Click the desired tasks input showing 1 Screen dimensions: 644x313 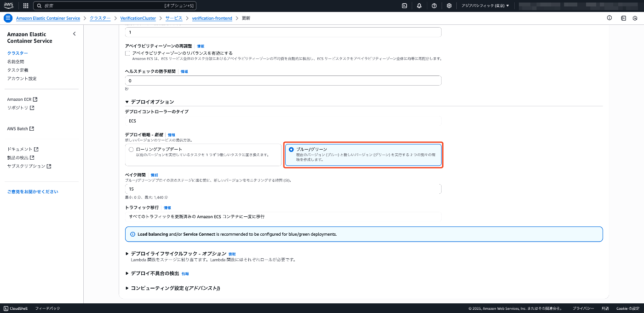tap(283, 32)
